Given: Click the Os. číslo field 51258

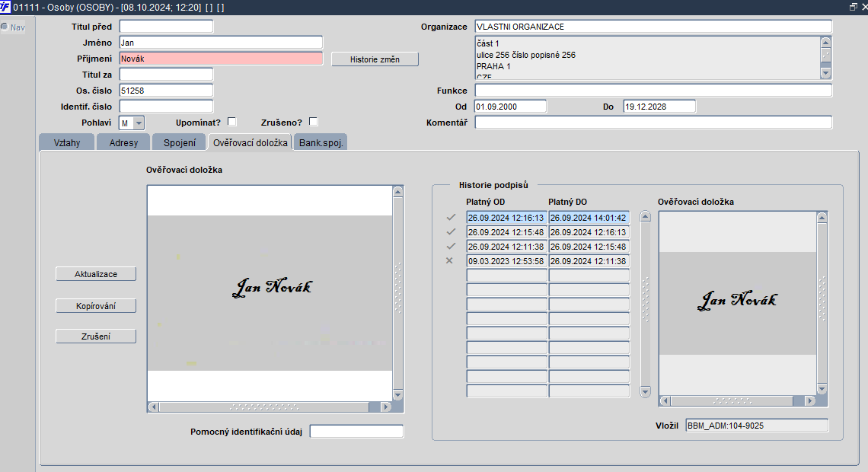Looking at the screenshot, I should point(166,90).
